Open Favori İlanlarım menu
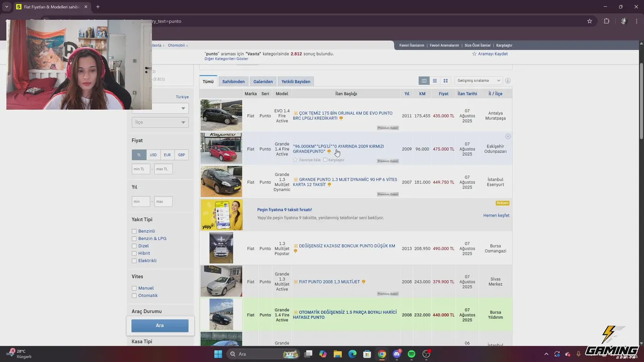 coord(412,45)
